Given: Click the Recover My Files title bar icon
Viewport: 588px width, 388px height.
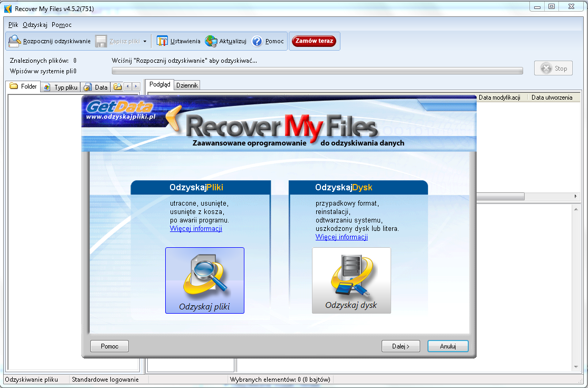Looking at the screenshot, I should pyautogui.click(x=8, y=8).
